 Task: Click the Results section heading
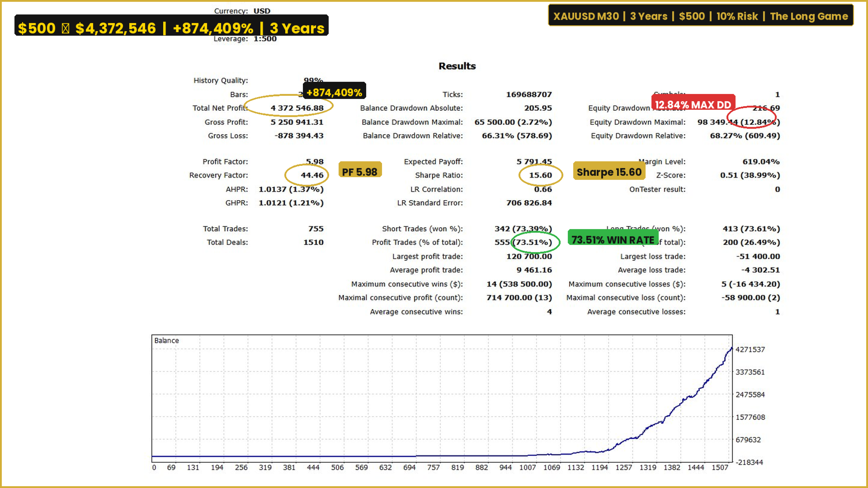click(457, 66)
